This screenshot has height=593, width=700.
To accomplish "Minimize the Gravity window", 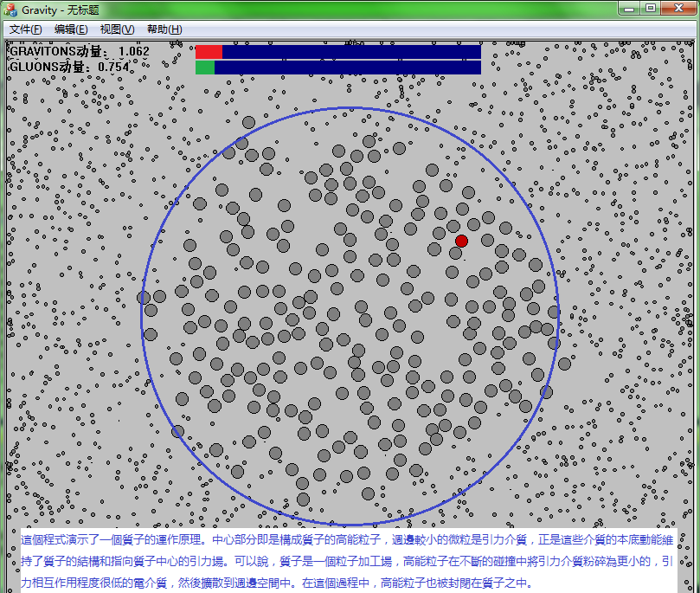I will click(629, 9).
